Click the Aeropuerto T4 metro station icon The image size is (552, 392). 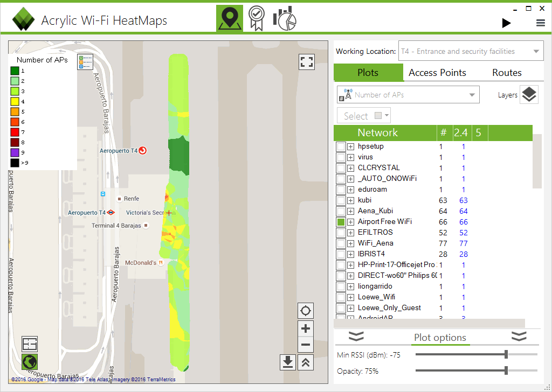click(x=111, y=212)
